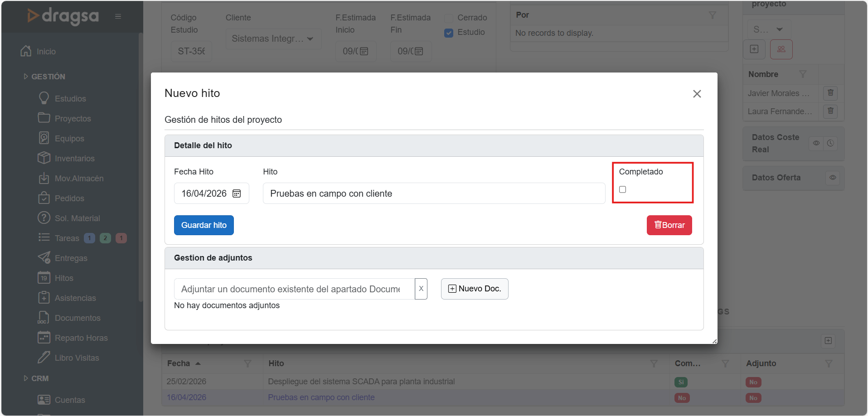
Task: Open Proyectos in the sidebar
Action: coord(73,119)
